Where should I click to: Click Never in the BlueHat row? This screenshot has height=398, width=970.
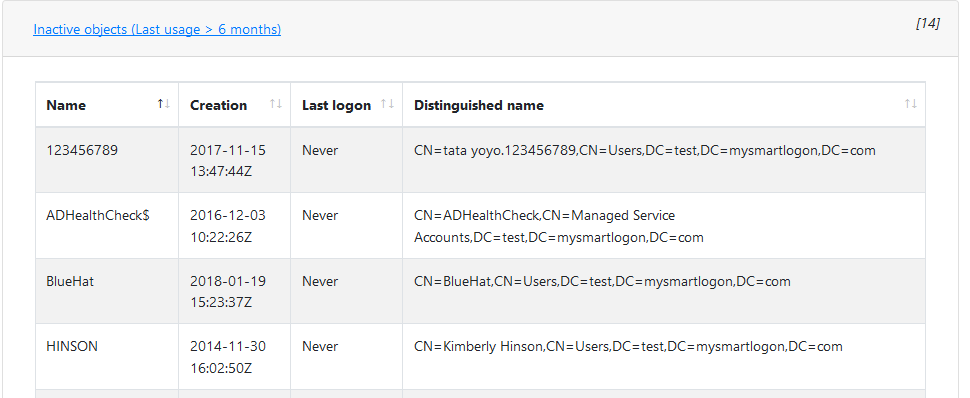coord(320,282)
